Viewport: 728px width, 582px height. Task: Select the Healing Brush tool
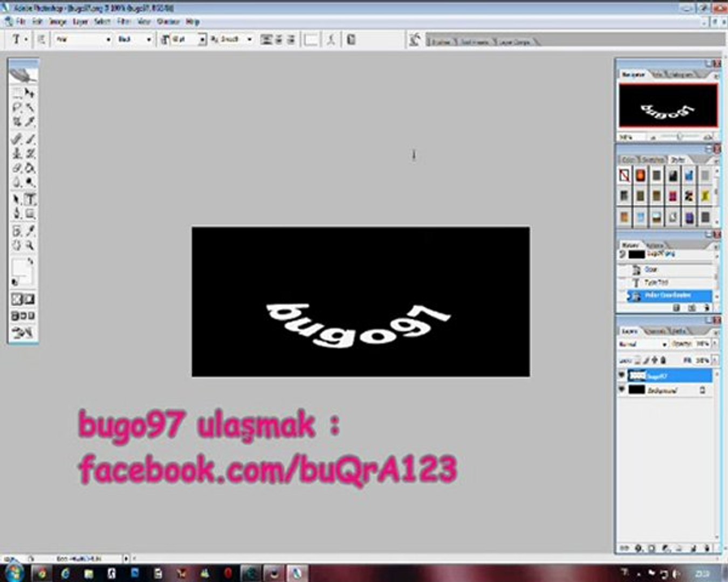click(17, 139)
